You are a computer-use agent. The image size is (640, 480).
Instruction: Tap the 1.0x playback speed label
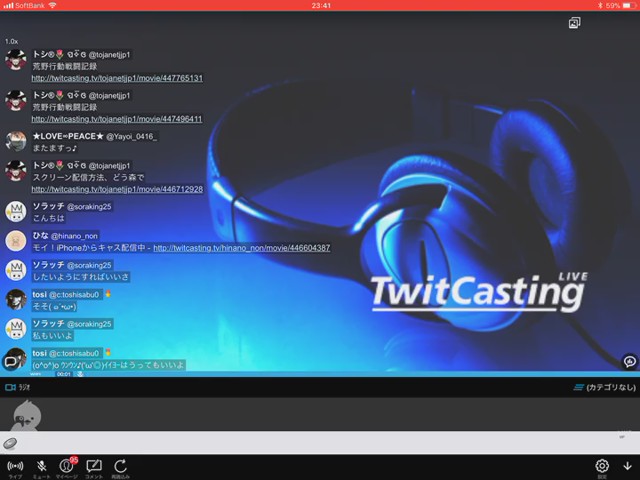(11, 42)
